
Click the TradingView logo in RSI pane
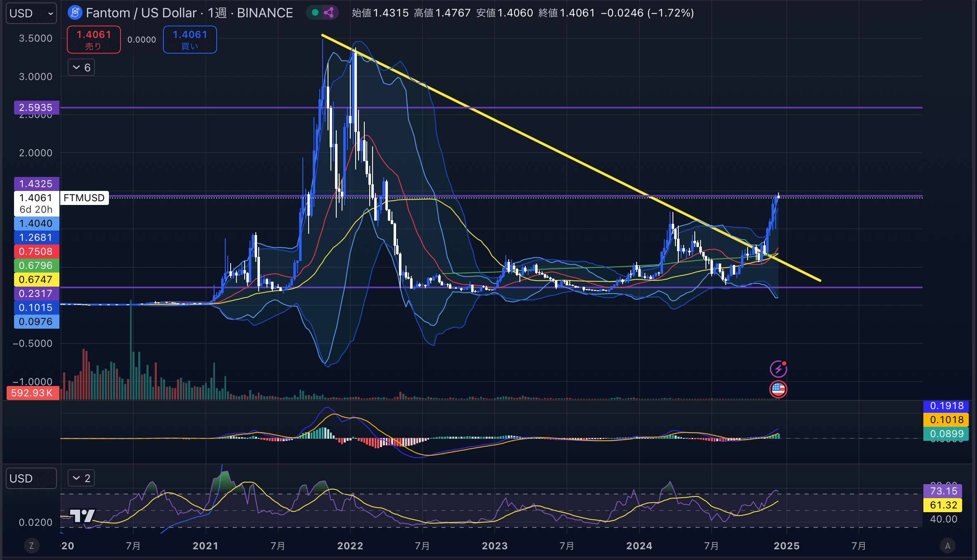point(83,515)
